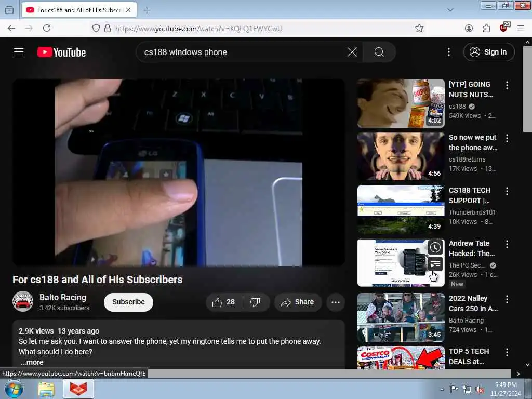Open 2022 Nalley Cars 250 thumbnail
This screenshot has width=532, height=399.
(x=401, y=317)
